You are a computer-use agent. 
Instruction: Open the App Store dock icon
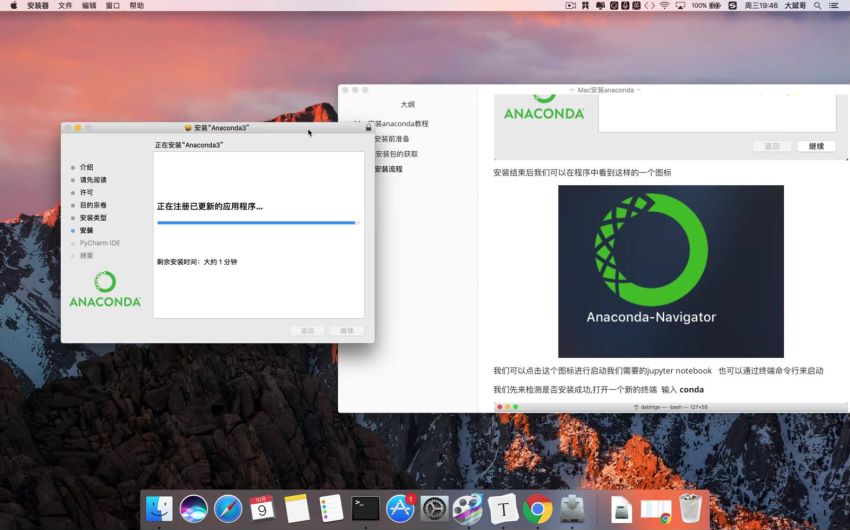(x=400, y=509)
